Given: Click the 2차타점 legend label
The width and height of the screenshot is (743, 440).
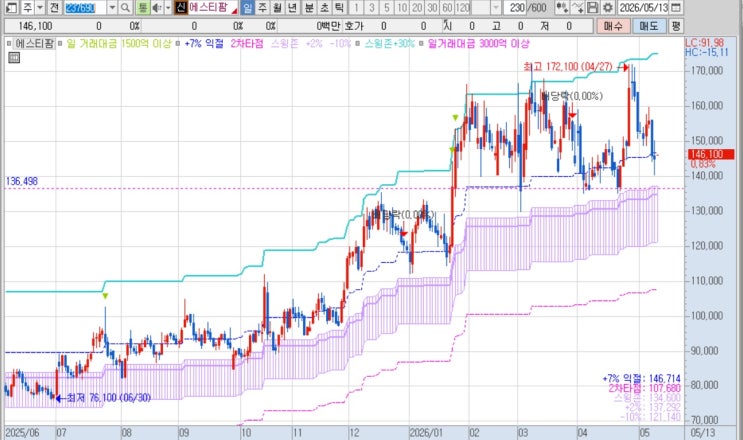Looking at the screenshot, I should coord(246,44).
